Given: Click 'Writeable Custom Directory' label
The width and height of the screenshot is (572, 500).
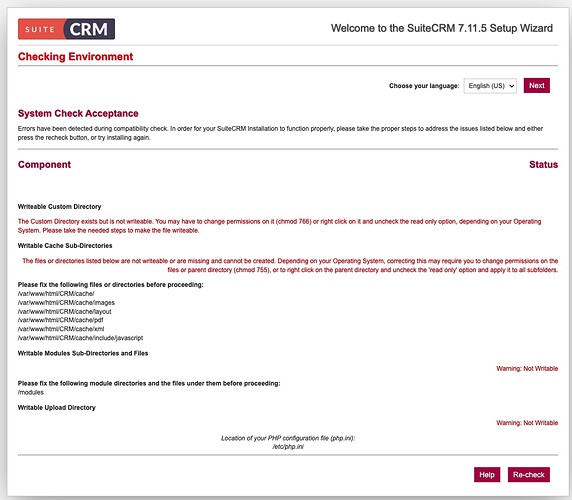Looking at the screenshot, I should click(x=59, y=206).
